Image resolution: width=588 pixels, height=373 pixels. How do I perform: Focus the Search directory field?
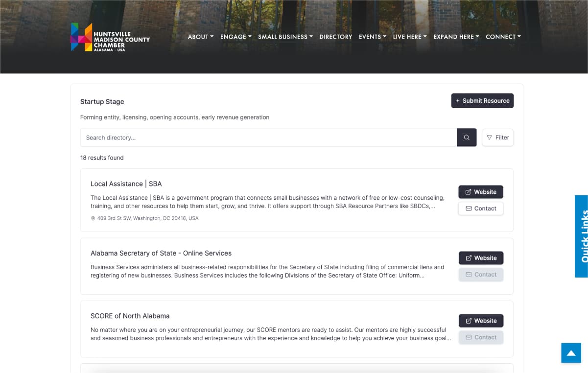click(268, 138)
